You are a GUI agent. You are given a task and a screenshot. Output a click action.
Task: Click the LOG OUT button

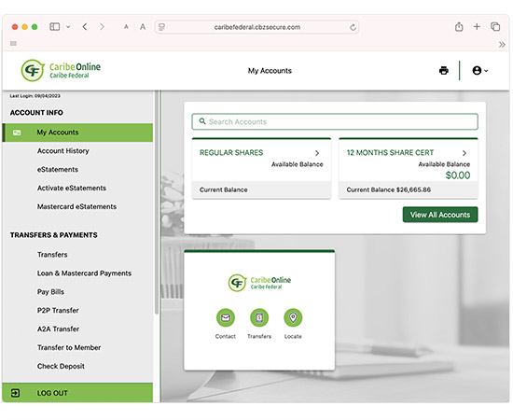[x=77, y=393]
